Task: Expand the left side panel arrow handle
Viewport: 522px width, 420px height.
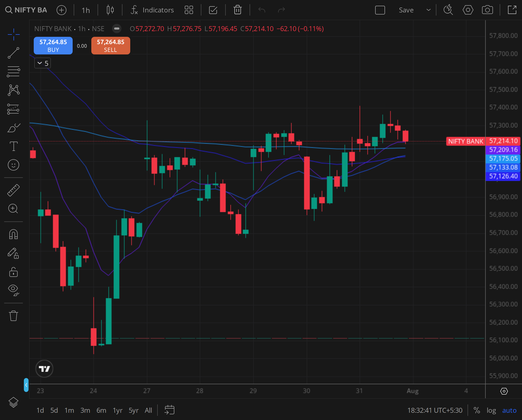Action: point(26,385)
